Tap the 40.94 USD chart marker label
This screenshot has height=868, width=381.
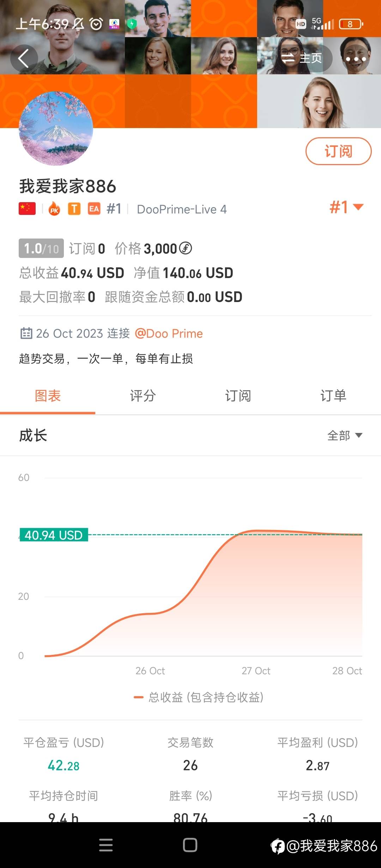(x=54, y=535)
